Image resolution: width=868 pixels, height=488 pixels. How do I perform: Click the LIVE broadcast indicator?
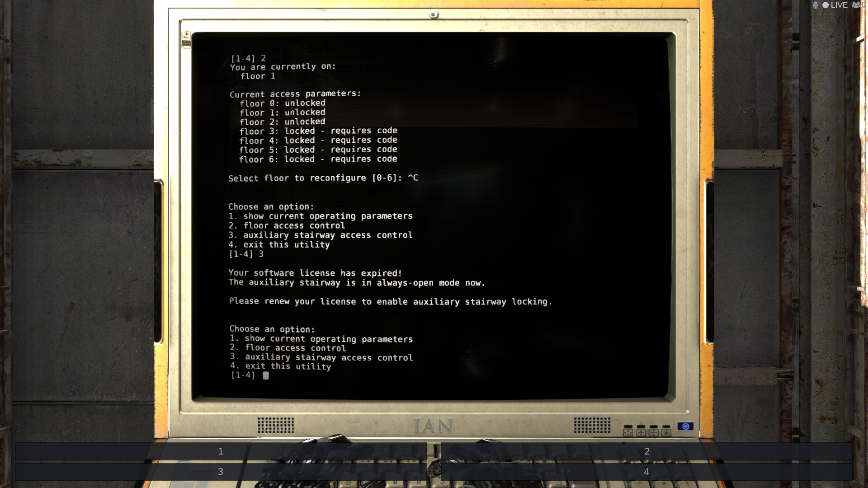[835, 5]
